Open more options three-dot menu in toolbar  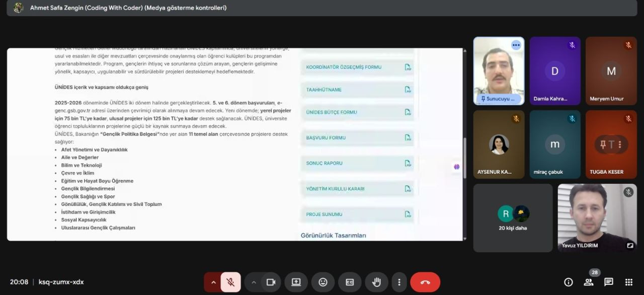399,282
